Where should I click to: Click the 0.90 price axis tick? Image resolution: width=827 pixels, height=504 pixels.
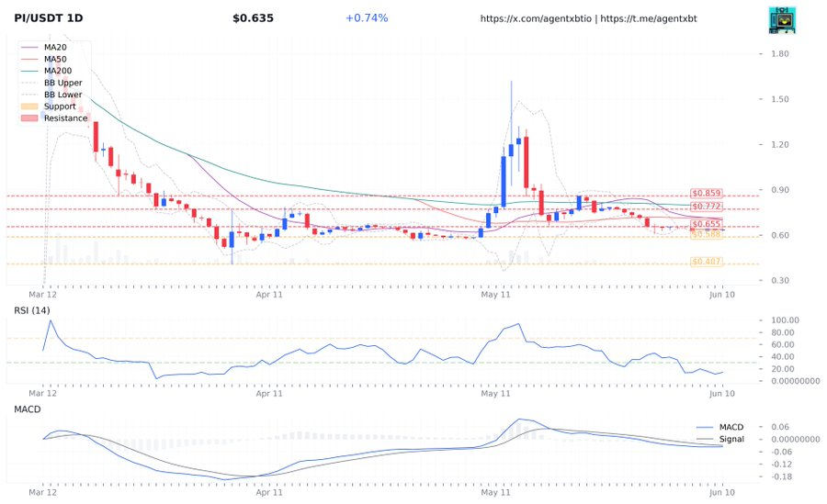pyautogui.click(x=780, y=190)
